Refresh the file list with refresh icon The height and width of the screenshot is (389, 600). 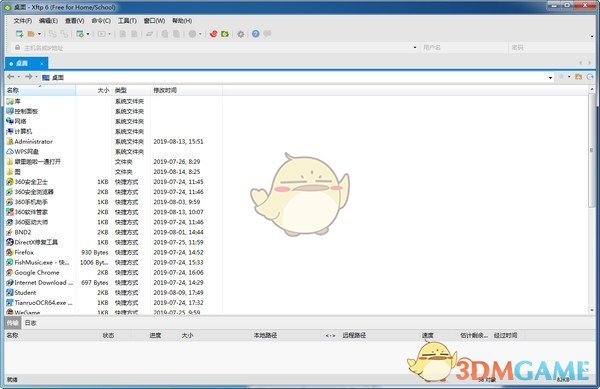(x=590, y=77)
